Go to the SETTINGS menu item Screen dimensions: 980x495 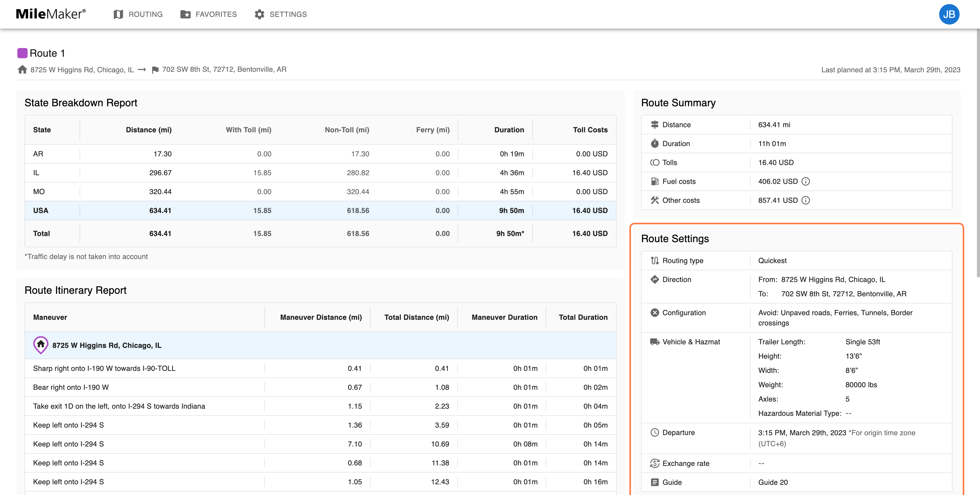tap(288, 15)
